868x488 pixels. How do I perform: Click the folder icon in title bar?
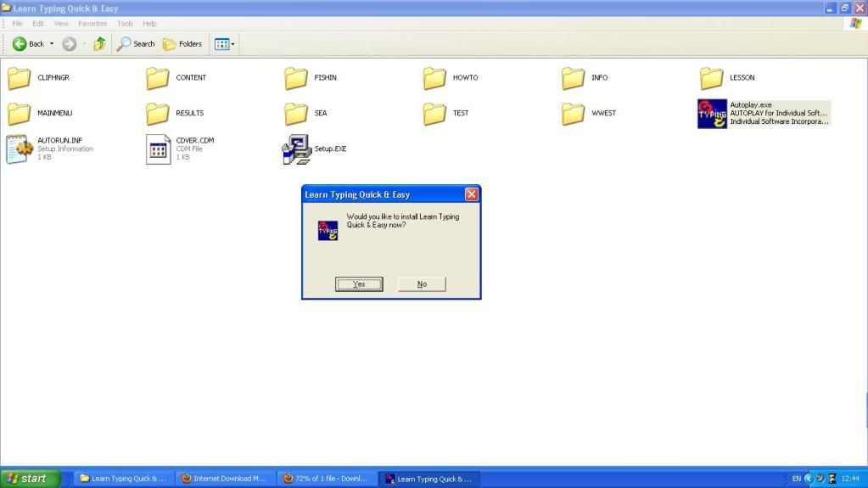click(6, 8)
